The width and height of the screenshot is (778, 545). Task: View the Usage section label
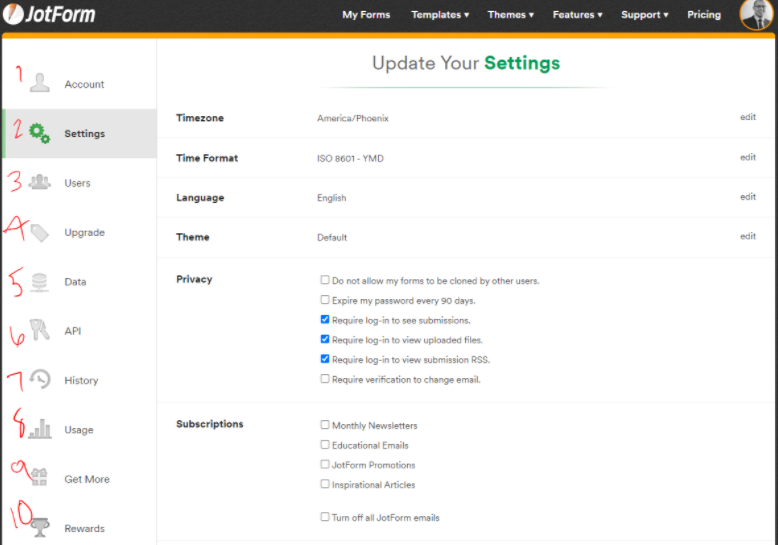(79, 430)
